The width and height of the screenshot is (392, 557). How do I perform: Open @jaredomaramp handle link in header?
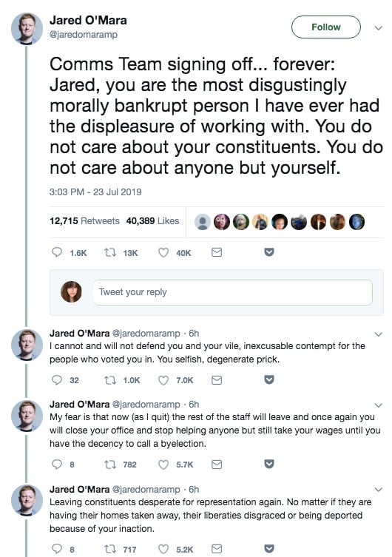pyautogui.click(x=84, y=35)
